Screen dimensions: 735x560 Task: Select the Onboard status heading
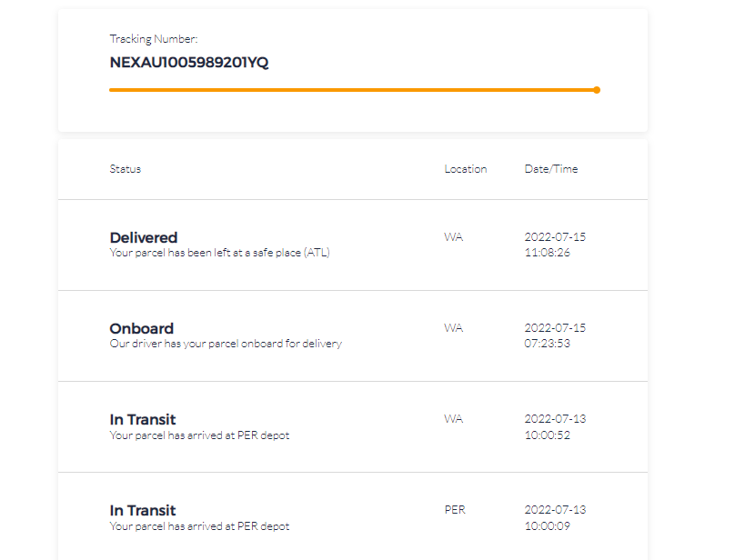tap(142, 328)
